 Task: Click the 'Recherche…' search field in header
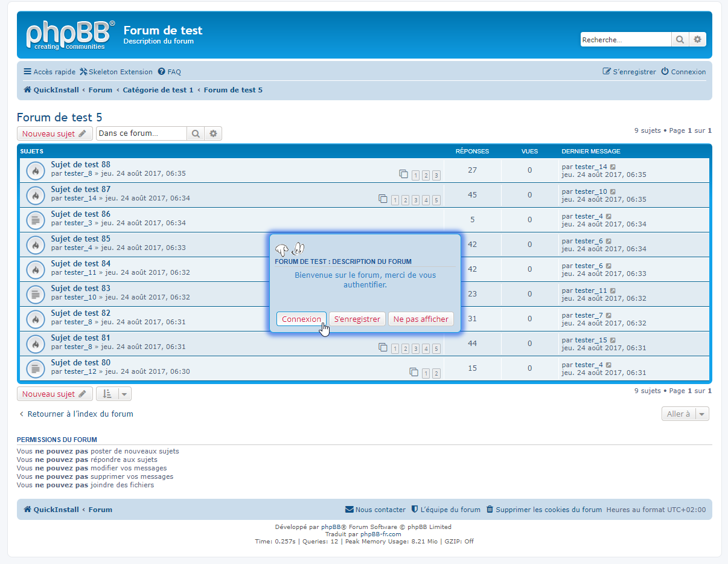tap(625, 40)
